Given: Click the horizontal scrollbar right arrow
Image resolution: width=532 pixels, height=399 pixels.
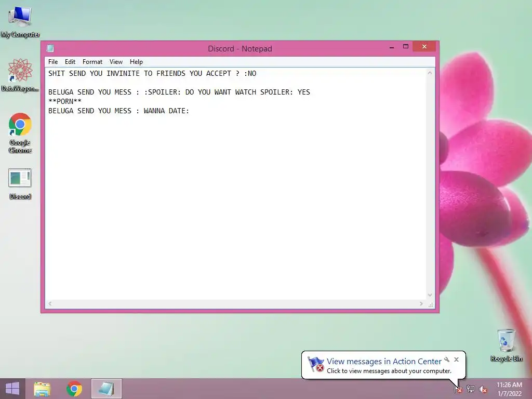Looking at the screenshot, I should [421, 303].
